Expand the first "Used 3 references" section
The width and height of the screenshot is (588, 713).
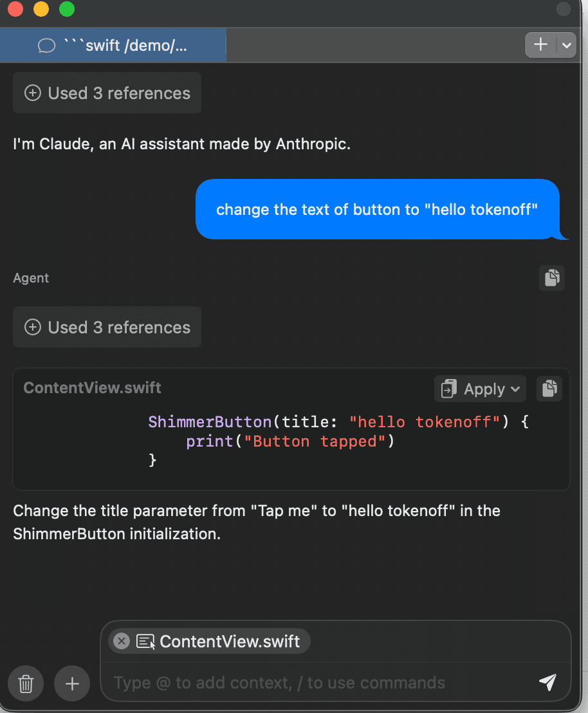(x=107, y=93)
